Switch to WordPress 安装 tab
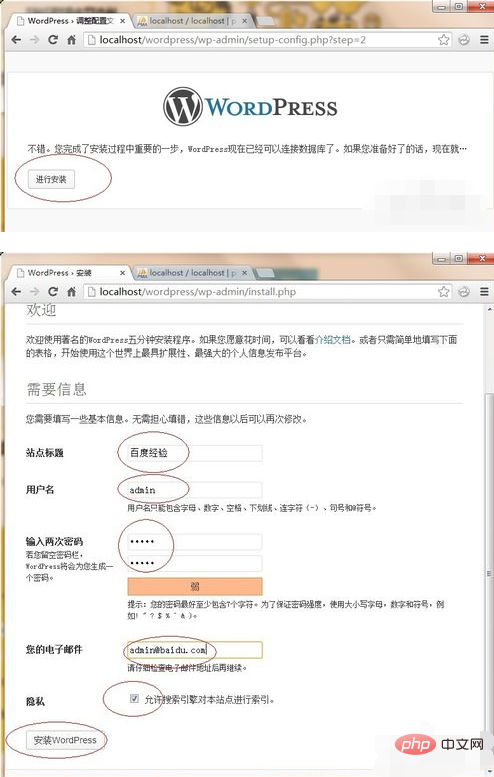Screen dimensions: 494x777 70,273
